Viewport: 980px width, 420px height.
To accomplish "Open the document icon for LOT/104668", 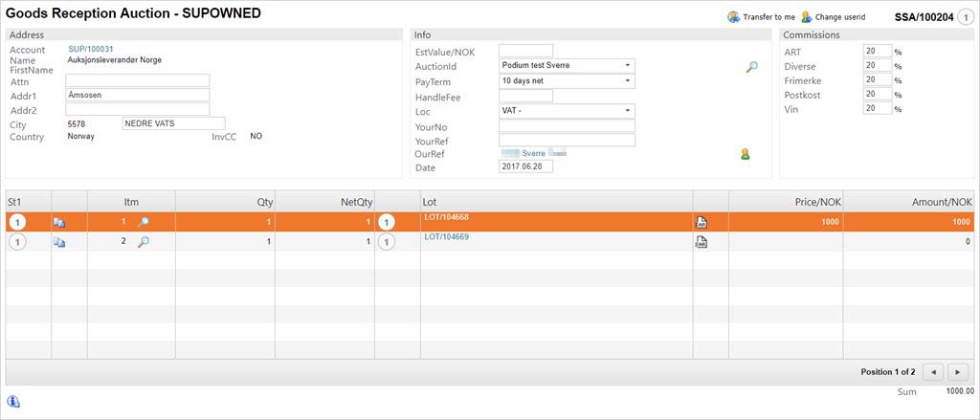I will point(702,222).
